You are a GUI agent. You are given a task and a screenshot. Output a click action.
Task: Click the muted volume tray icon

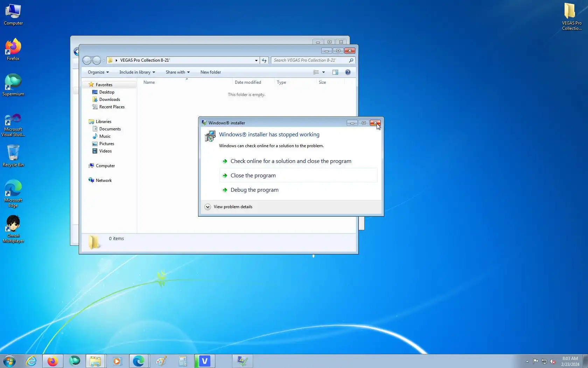click(x=553, y=361)
